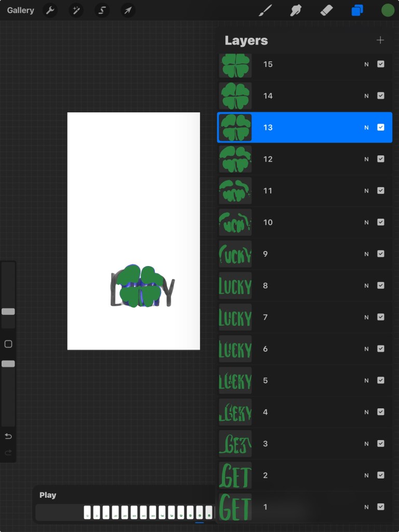Open the green active color swatch
The height and width of the screenshot is (532, 399).
[x=388, y=10]
